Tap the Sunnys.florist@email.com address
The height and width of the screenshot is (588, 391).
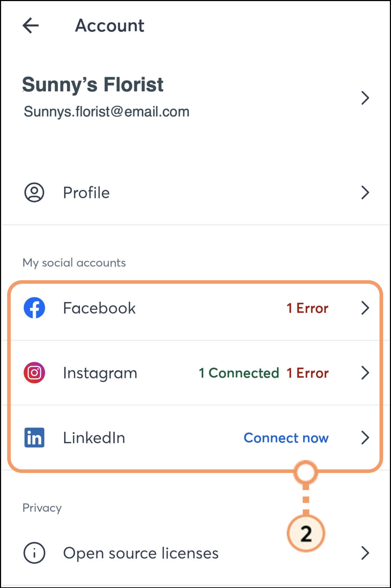pos(106,111)
